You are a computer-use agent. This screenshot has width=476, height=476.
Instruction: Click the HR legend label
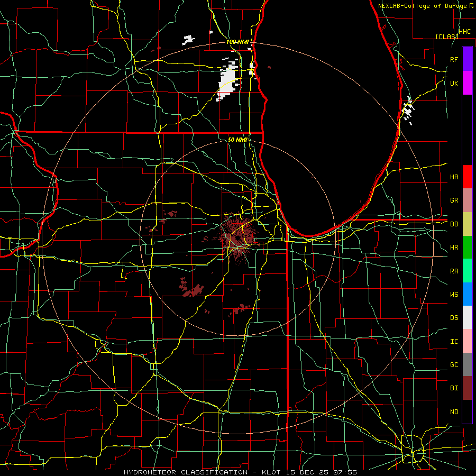[x=454, y=248]
